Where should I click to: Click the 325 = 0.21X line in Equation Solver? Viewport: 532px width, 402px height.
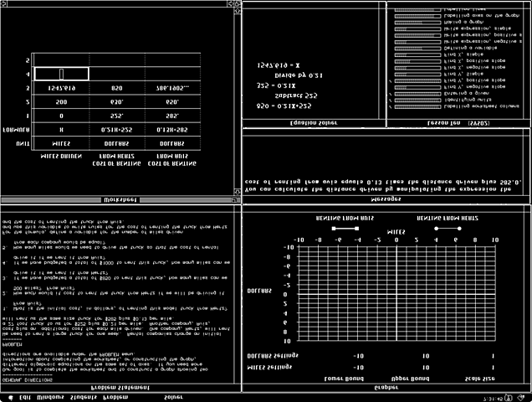(276, 85)
